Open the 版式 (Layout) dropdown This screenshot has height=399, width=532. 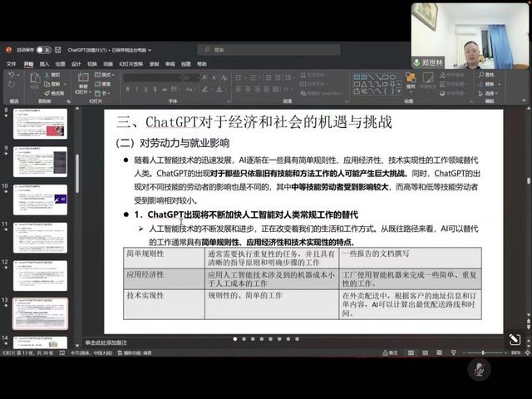[x=105, y=75]
